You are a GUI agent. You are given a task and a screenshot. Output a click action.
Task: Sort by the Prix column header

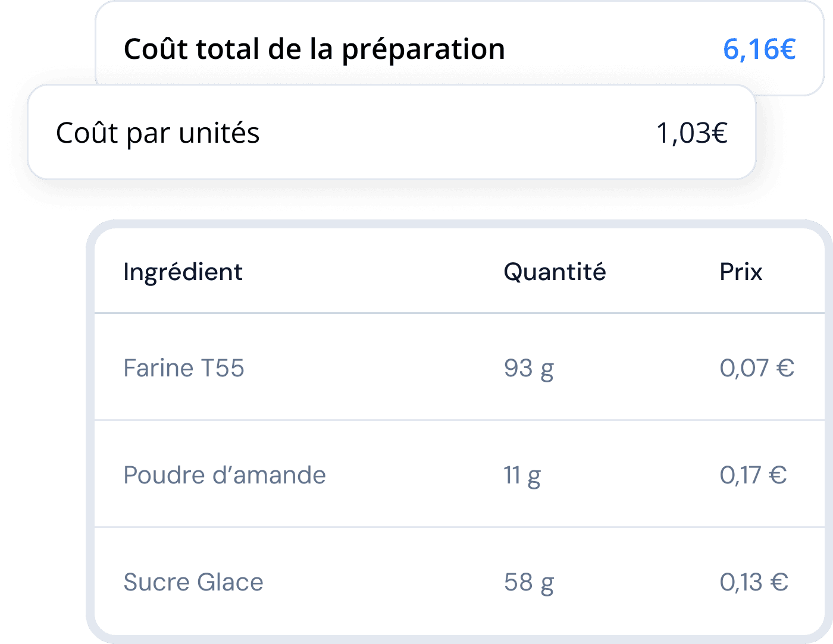(x=740, y=271)
